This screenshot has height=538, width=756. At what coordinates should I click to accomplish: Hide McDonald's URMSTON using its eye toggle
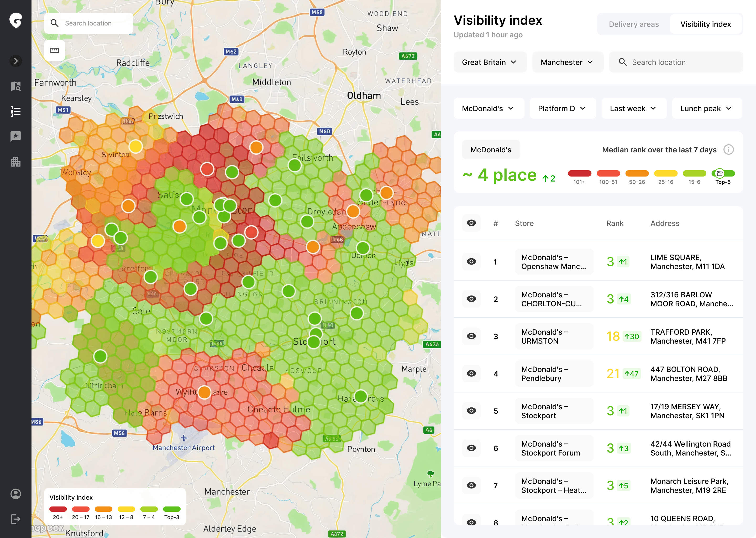[471, 336]
